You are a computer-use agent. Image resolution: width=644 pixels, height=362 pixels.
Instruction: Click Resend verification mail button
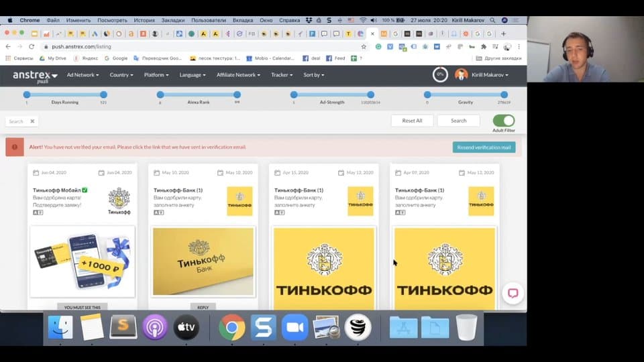[484, 147]
